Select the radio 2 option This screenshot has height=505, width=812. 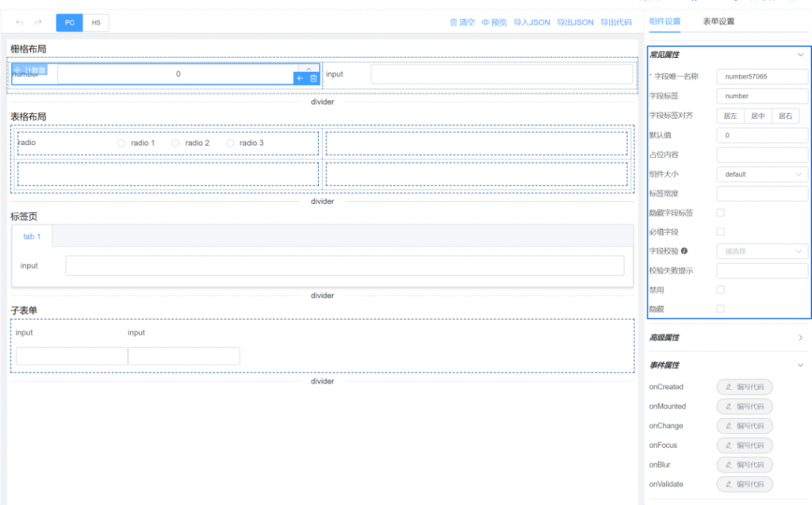coord(176,143)
